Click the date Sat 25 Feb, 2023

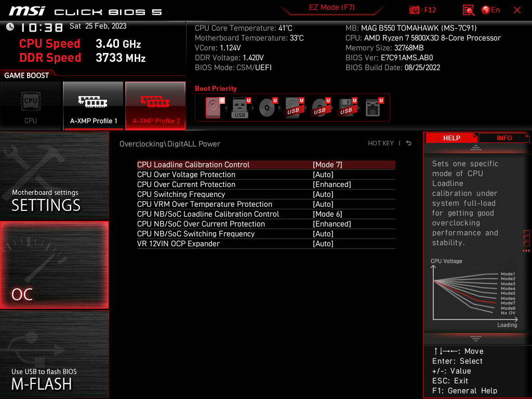click(98, 26)
